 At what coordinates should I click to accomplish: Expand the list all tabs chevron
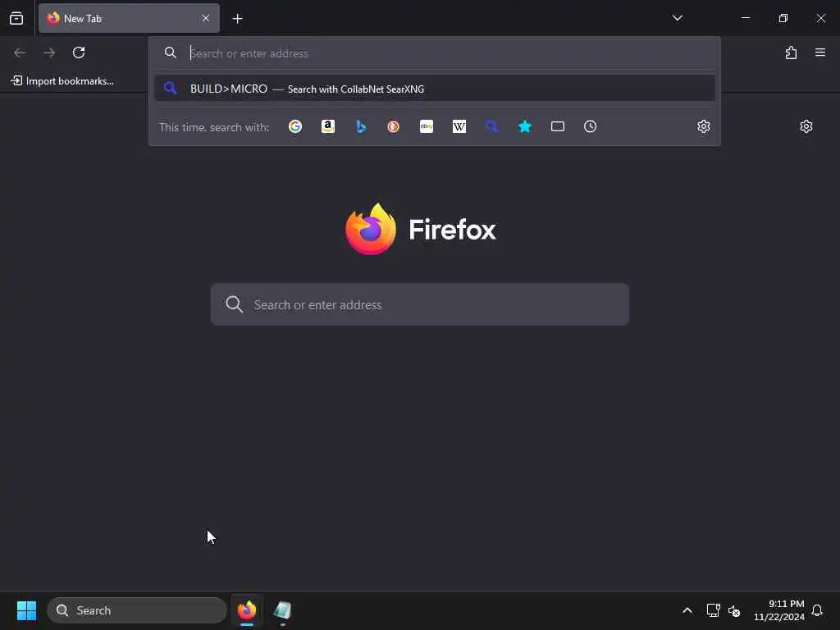pos(677,18)
